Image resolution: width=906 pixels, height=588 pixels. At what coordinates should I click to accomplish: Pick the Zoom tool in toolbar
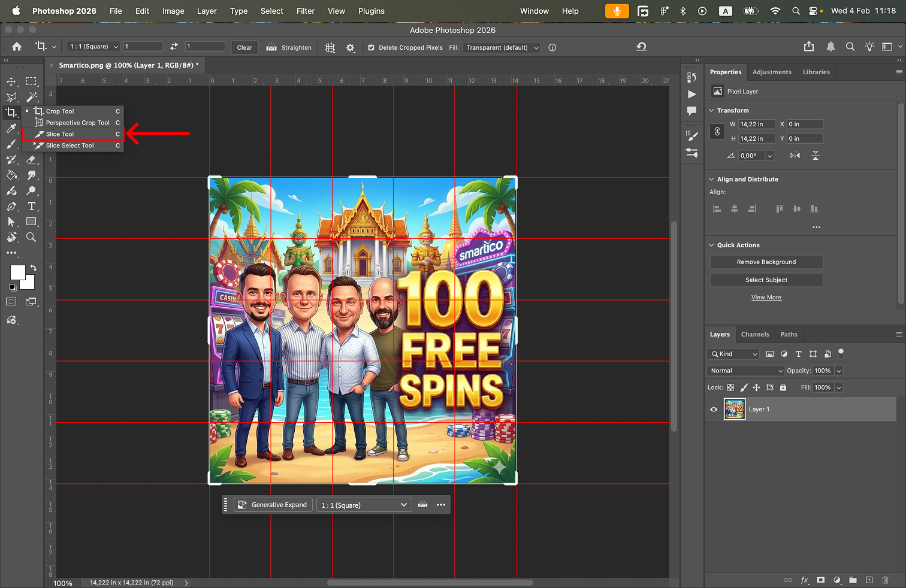pos(31,238)
